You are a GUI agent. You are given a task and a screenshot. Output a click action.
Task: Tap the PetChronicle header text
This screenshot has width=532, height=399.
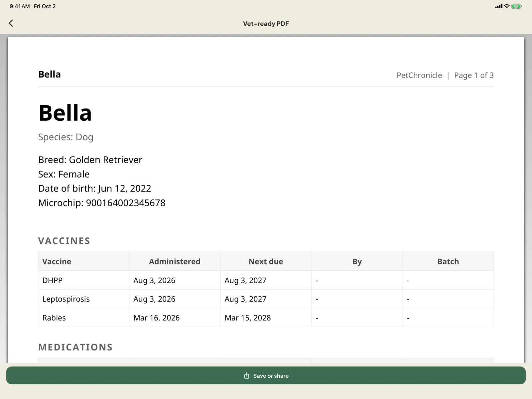coord(419,75)
